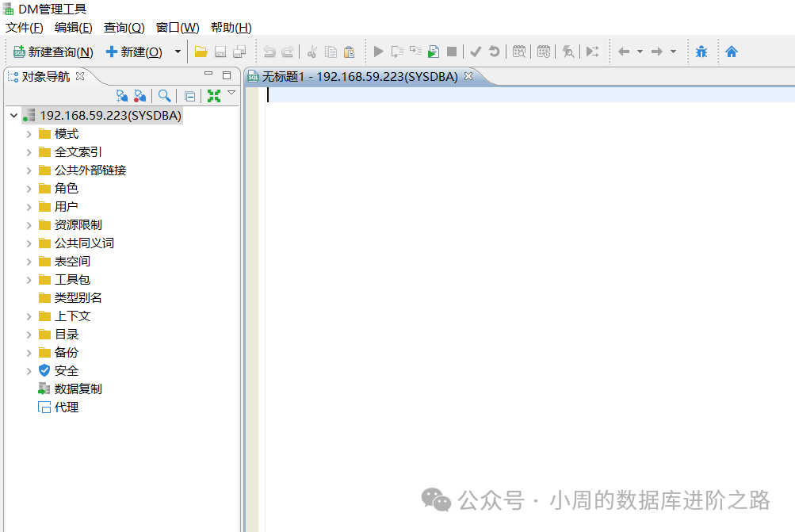The image size is (795, 532).
Task: Select the 代理 tree item
Action: point(67,408)
